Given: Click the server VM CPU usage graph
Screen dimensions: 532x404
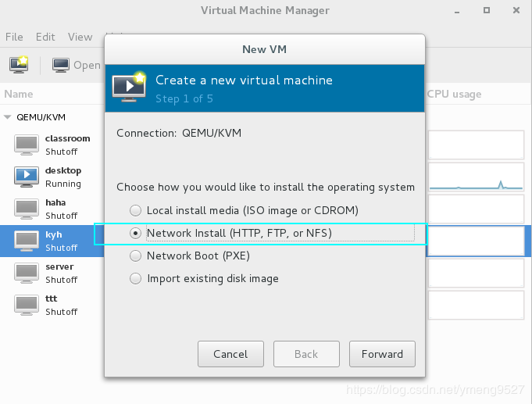Looking at the screenshot, I should point(477,273).
